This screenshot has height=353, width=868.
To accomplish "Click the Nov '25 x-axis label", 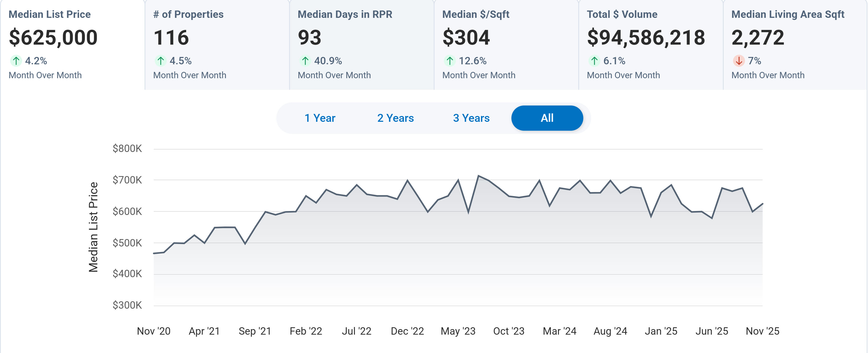I will point(762,331).
